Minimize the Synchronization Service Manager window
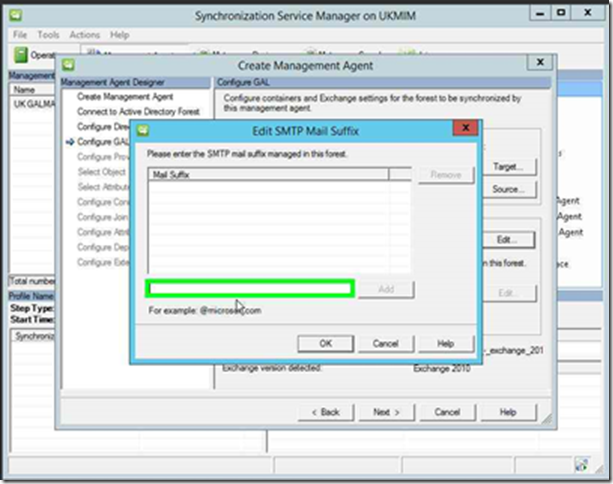Image resolution: width=613 pixels, height=484 pixels. click(540, 13)
